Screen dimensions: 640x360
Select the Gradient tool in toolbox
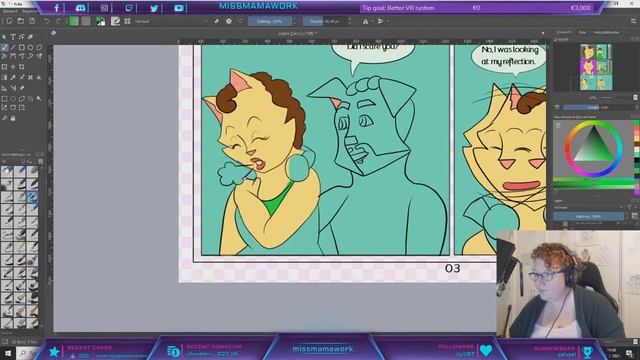4,77
